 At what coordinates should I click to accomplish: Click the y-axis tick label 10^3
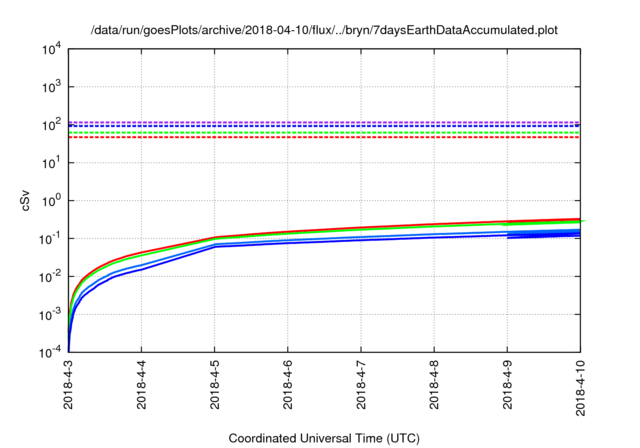pyautogui.click(x=51, y=86)
